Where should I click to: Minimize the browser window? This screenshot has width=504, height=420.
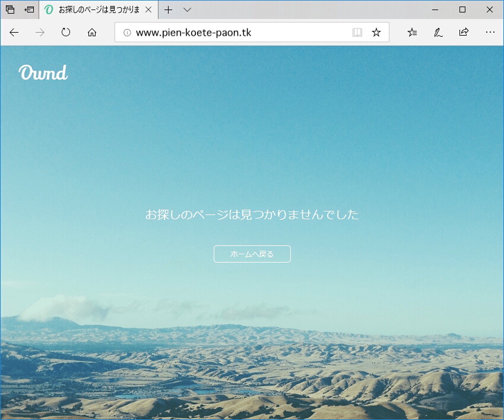(435, 10)
